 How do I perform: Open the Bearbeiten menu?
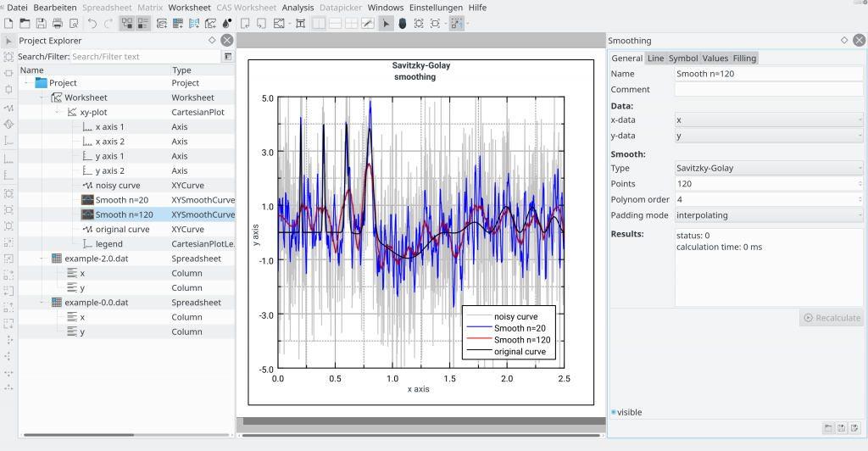[55, 8]
